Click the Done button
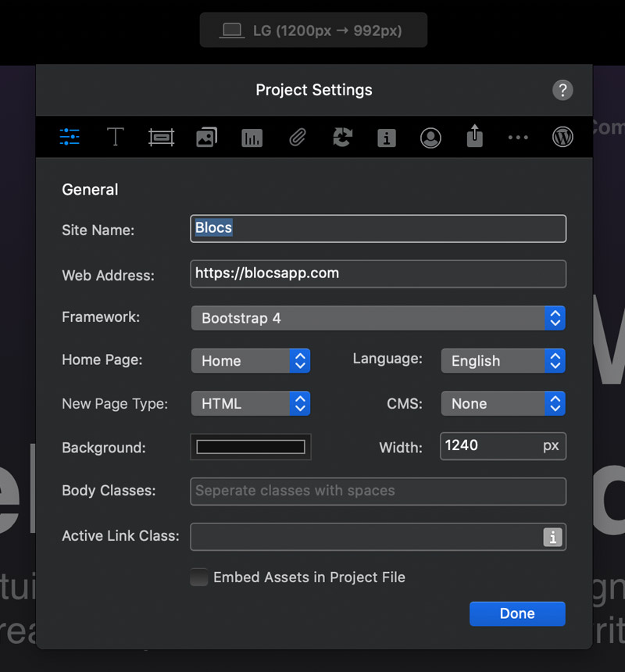 coord(517,613)
